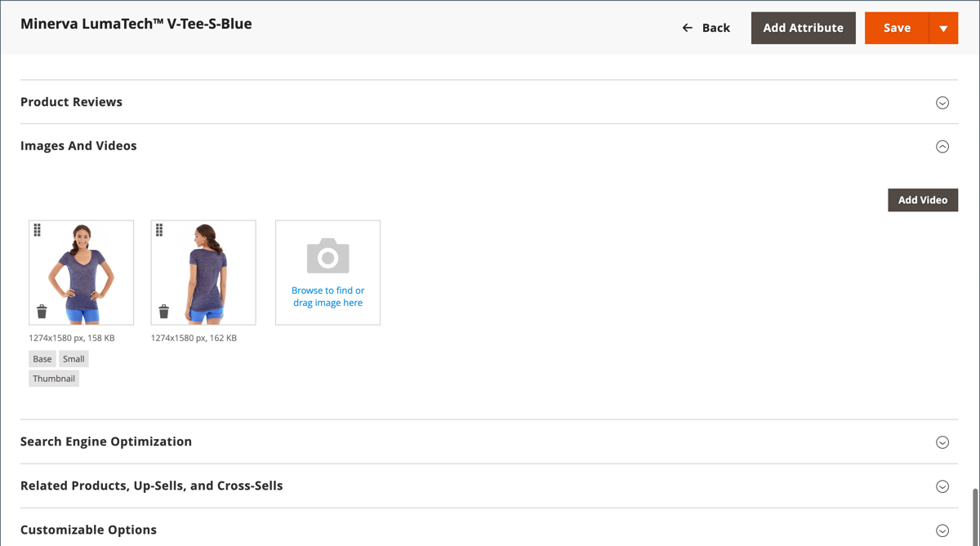Screen dimensions: 980x546
Task: Delete the back-view image using its trash icon
Action: tap(163, 311)
